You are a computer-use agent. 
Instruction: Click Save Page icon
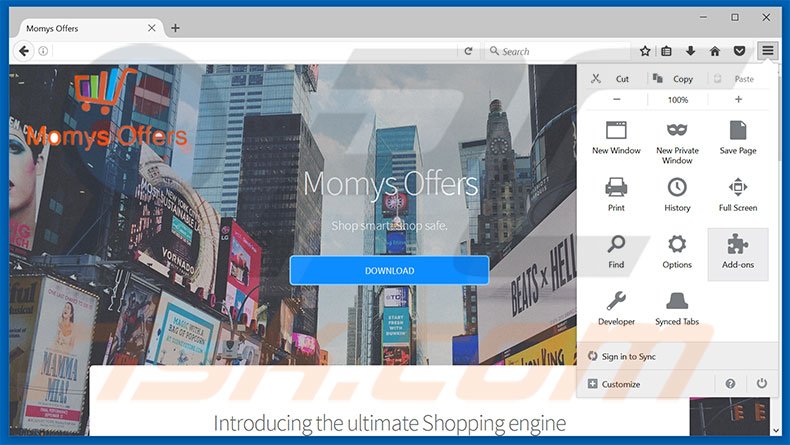pos(738,131)
